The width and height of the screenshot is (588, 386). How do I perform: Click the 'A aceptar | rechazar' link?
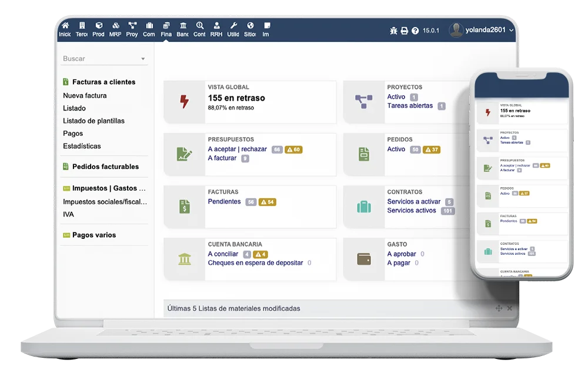tap(238, 149)
